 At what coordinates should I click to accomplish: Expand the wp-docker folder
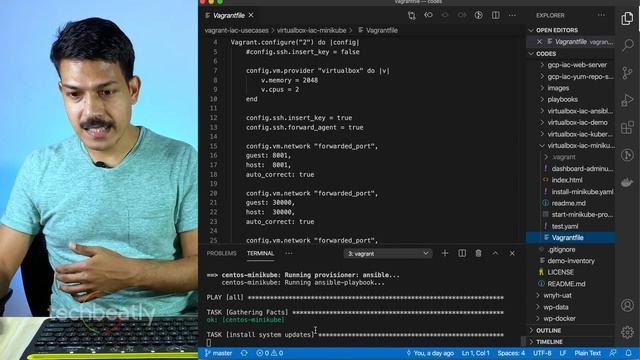pos(559,318)
